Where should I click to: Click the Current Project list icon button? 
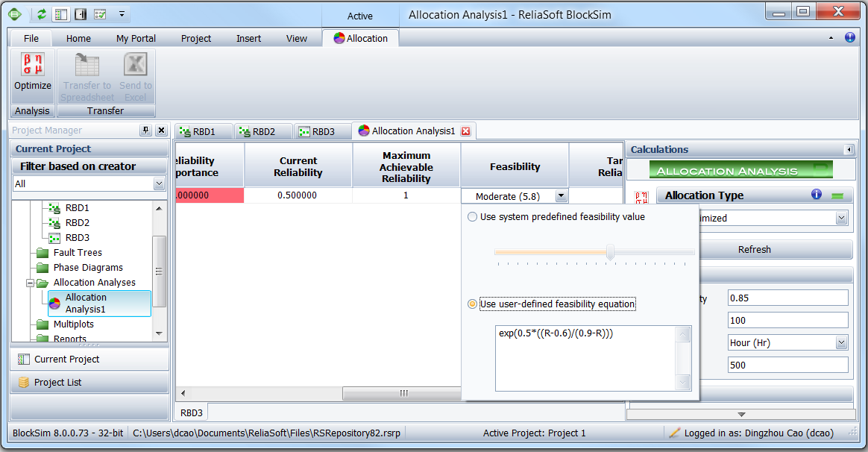pyautogui.click(x=23, y=360)
